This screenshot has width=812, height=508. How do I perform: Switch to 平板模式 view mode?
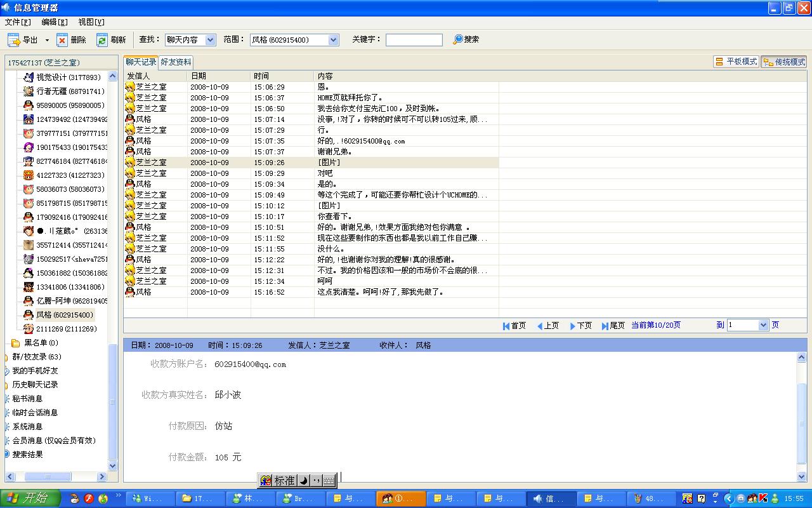tap(736, 62)
